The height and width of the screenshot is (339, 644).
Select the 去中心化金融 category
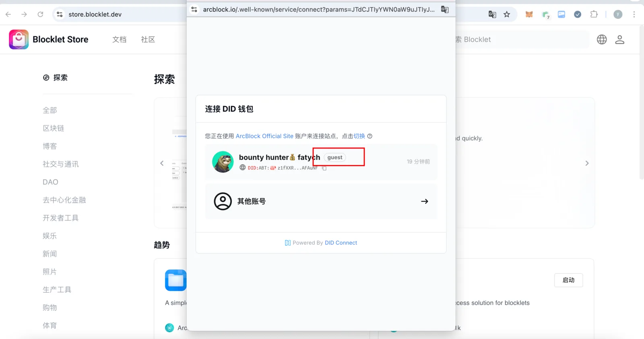click(64, 200)
